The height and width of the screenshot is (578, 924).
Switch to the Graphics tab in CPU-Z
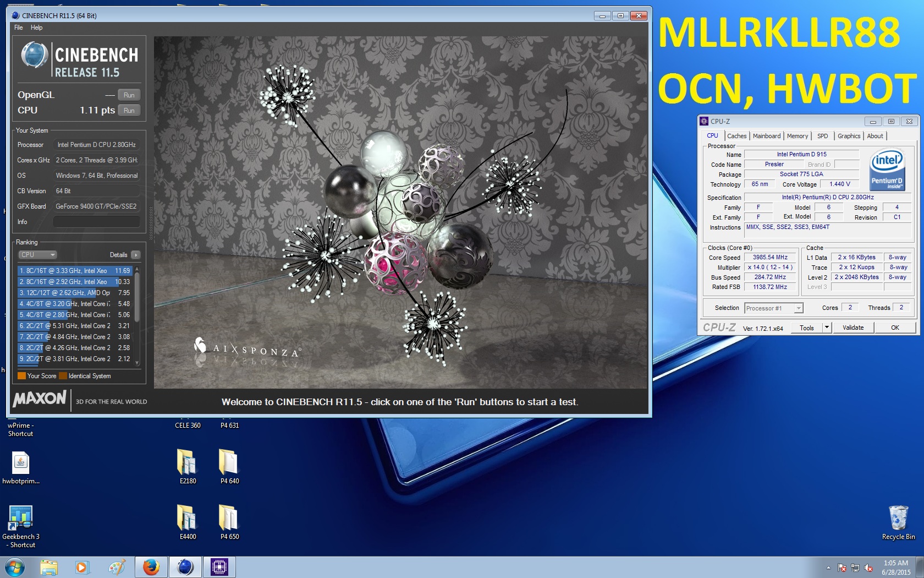(x=849, y=136)
